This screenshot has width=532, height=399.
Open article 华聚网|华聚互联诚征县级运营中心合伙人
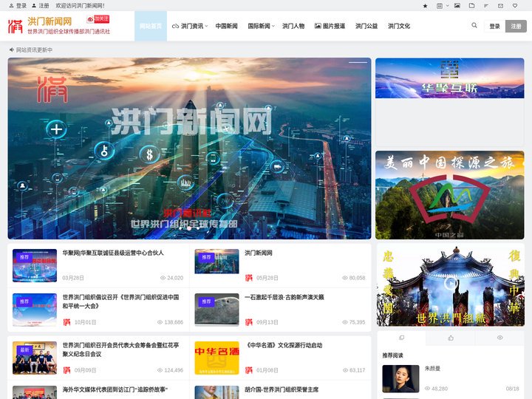pyautogui.click(x=113, y=253)
